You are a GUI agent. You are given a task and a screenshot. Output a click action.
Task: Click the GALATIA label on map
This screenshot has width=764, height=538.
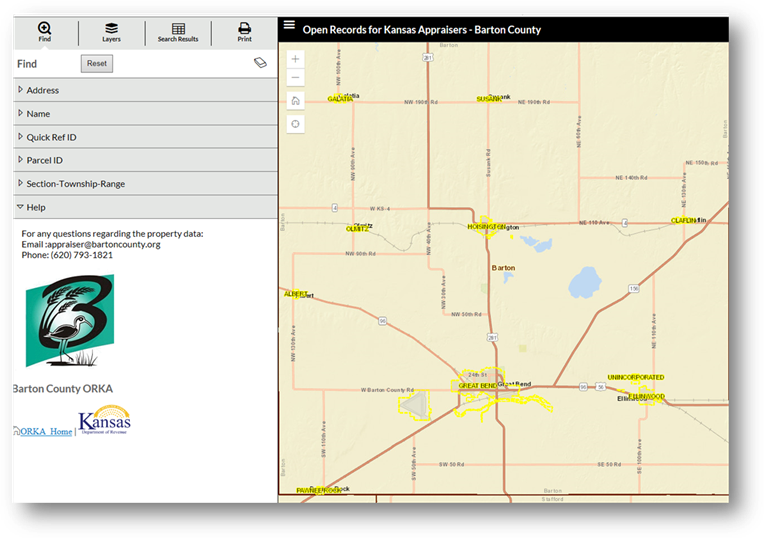[x=340, y=99]
